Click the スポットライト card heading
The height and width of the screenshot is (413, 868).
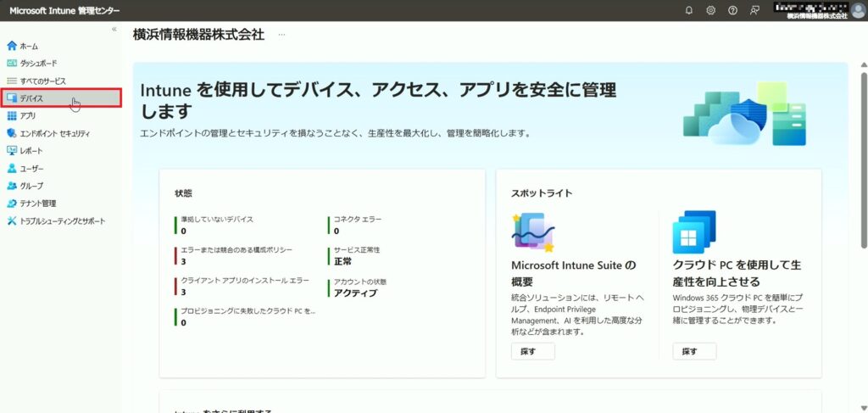[x=542, y=193]
